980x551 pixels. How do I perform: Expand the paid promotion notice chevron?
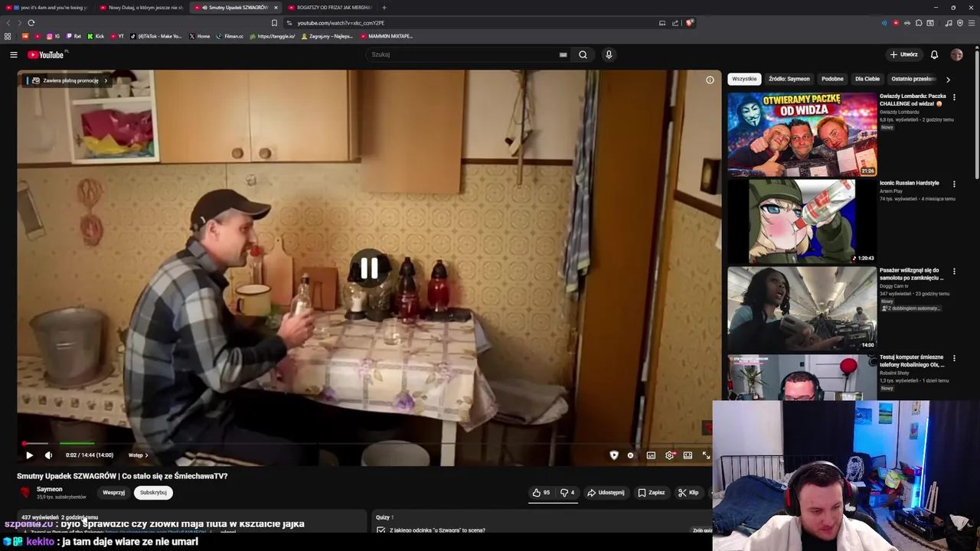point(106,80)
